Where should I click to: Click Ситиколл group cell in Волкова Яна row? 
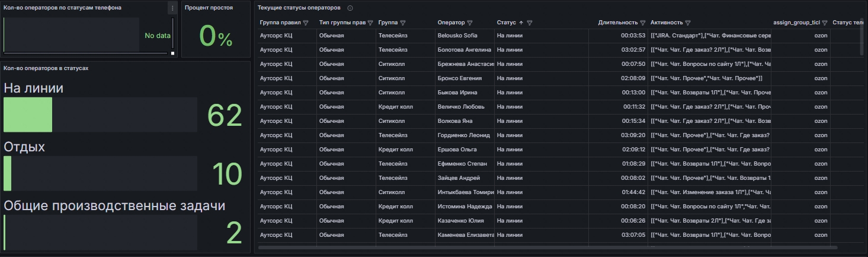(406, 121)
